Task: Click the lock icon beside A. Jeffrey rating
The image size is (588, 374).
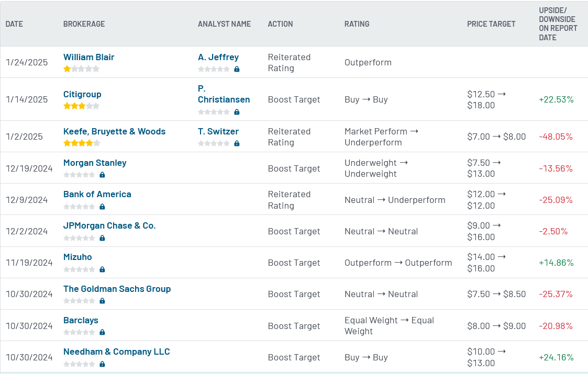Action: (237, 69)
